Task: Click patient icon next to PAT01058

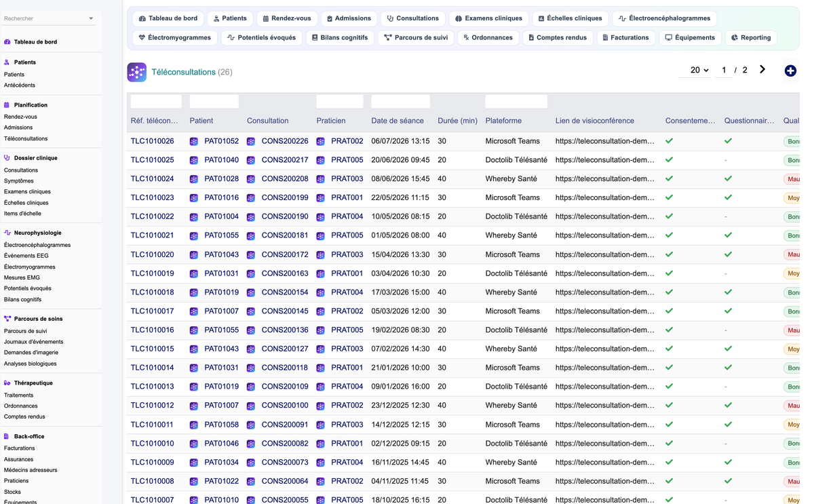Action: pyautogui.click(x=194, y=425)
